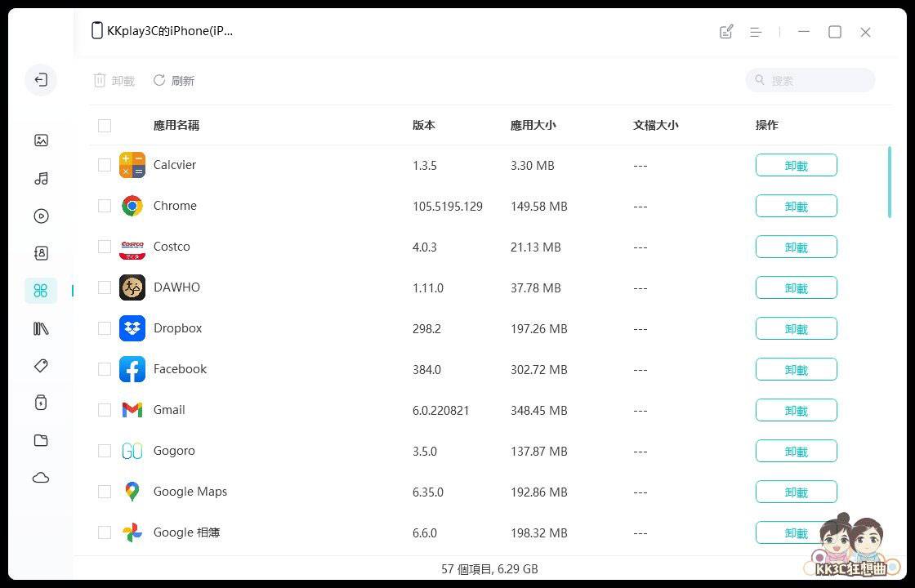The image size is (915, 588).
Task: Uninstall Gmail with its 卸載 button
Action: click(x=796, y=410)
